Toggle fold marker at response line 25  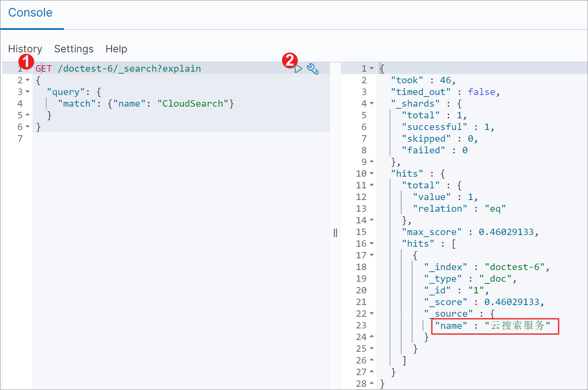pyautogui.click(x=371, y=349)
